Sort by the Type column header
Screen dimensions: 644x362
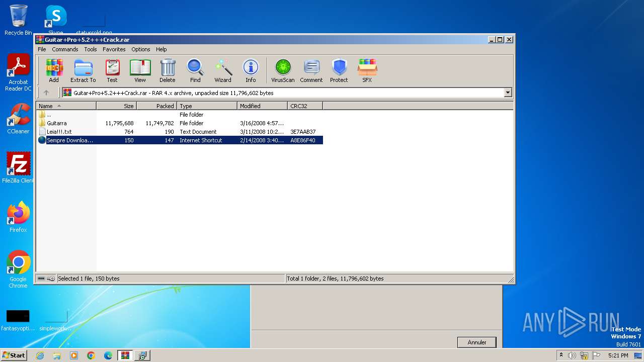pos(207,106)
